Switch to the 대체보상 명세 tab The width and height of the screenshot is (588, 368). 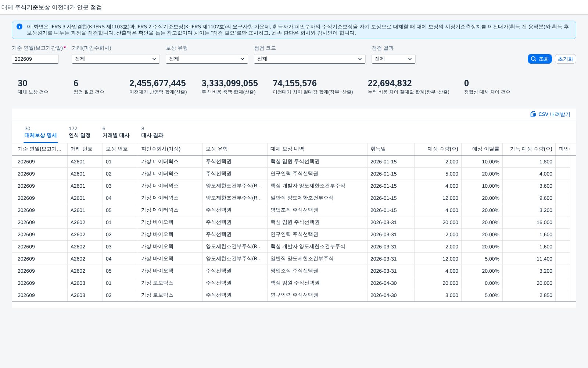click(40, 132)
